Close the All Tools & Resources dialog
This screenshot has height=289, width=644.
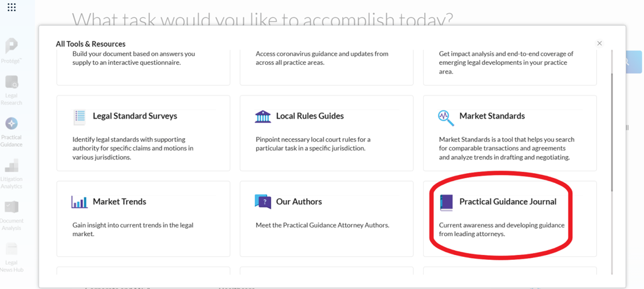click(x=600, y=43)
